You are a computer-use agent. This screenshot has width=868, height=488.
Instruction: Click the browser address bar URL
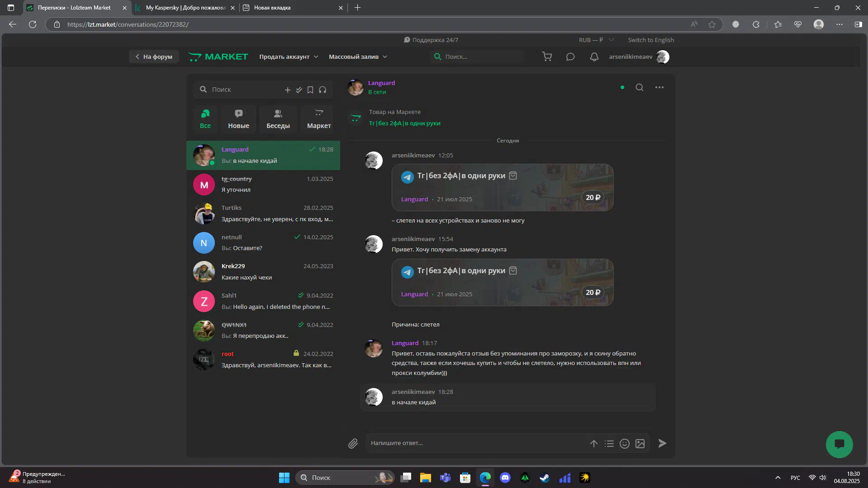coord(128,24)
